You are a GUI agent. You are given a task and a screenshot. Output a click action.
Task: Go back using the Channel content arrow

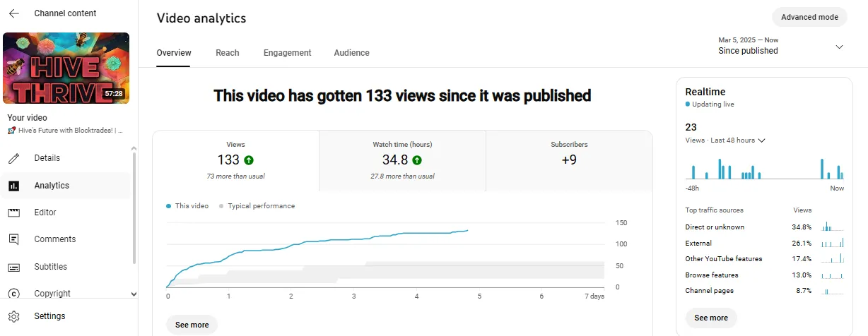click(x=14, y=13)
